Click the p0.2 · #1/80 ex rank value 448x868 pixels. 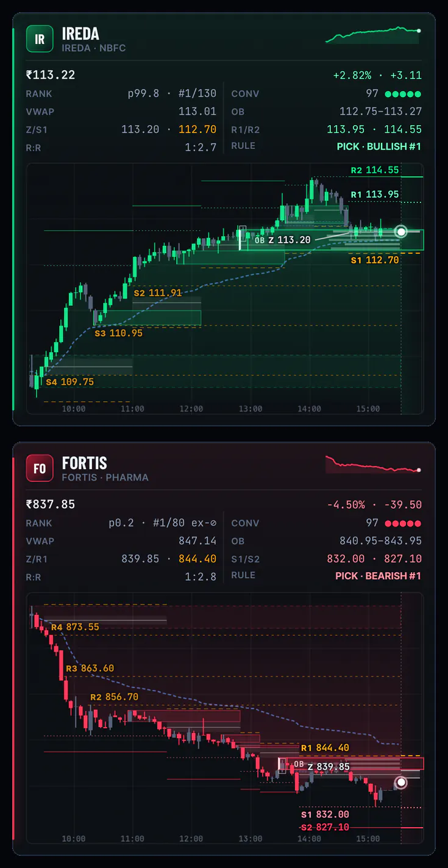coord(163,523)
